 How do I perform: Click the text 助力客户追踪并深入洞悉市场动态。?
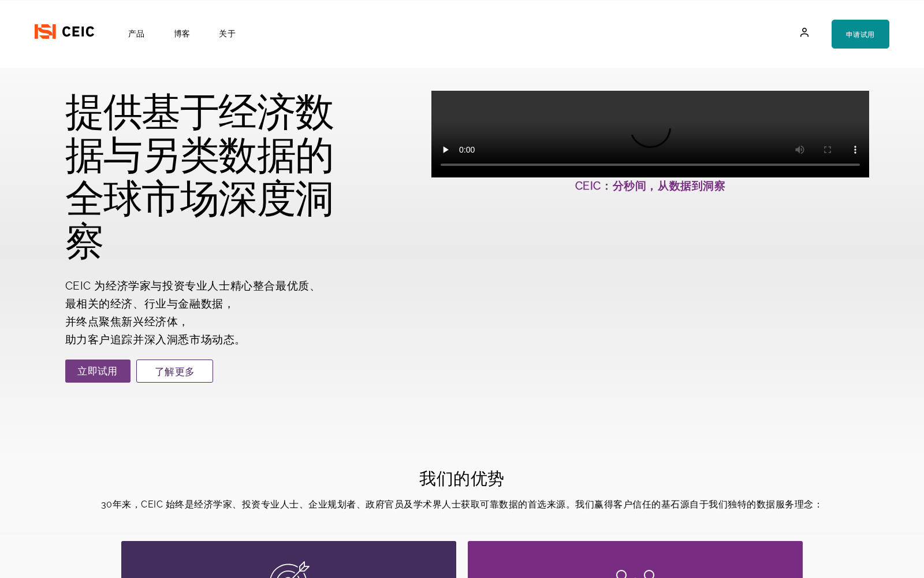(x=155, y=340)
